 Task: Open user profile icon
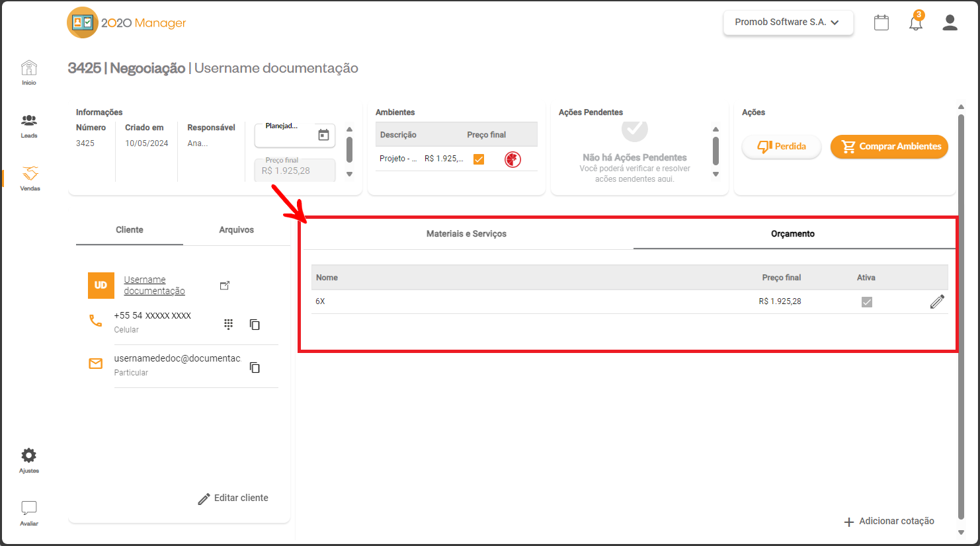click(x=950, y=22)
